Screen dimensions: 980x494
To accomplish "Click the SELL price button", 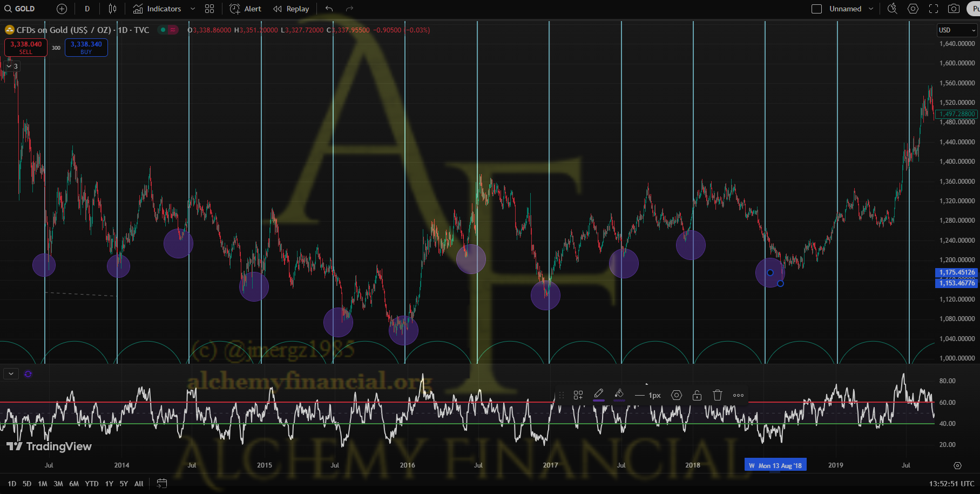I will (x=26, y=48).
